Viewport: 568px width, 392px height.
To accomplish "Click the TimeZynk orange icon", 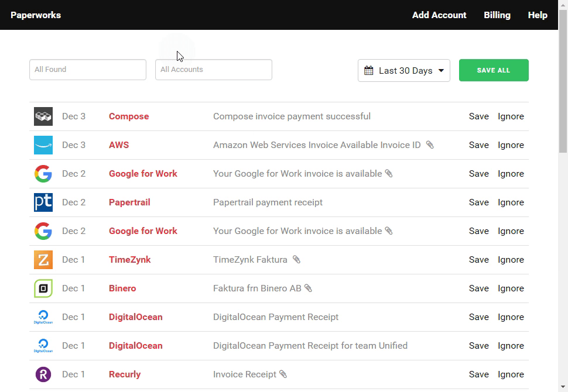I will coord(43,259).
